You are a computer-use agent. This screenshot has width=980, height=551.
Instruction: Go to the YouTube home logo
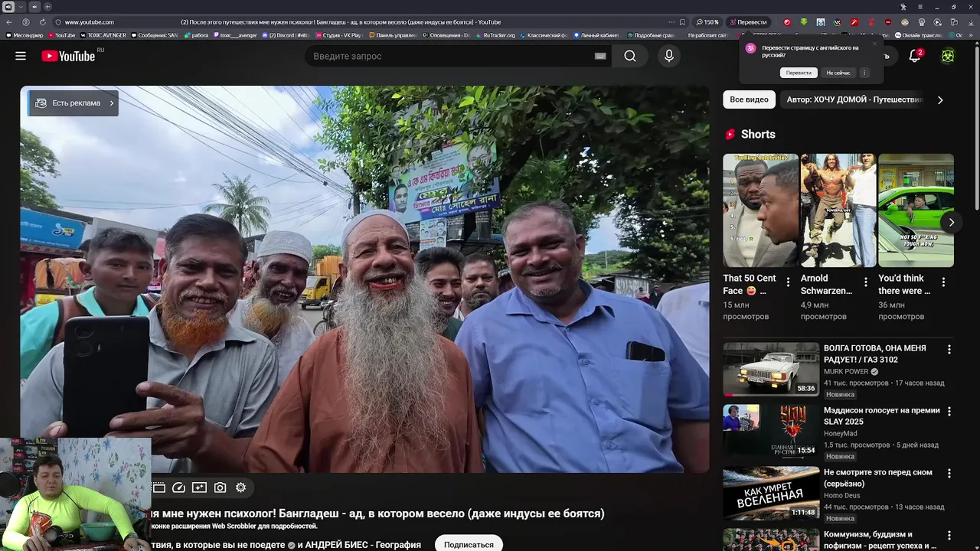click(x=69, y=56)
